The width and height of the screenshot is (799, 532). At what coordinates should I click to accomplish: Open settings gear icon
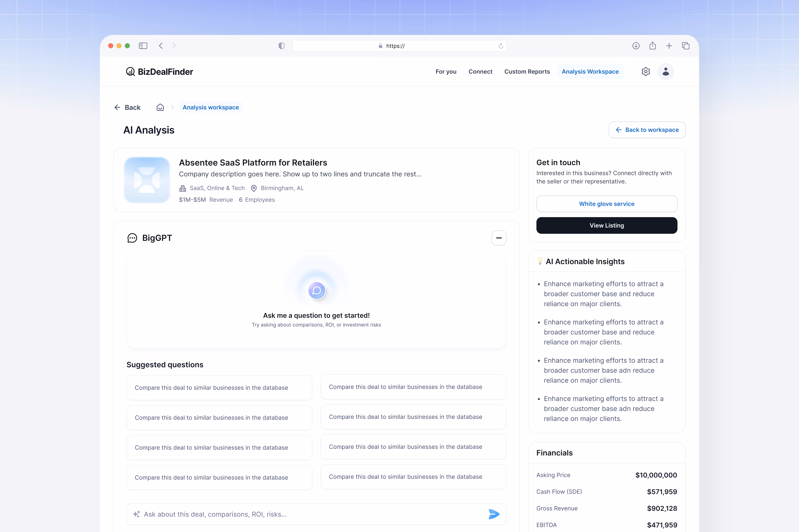click(646, 72)
